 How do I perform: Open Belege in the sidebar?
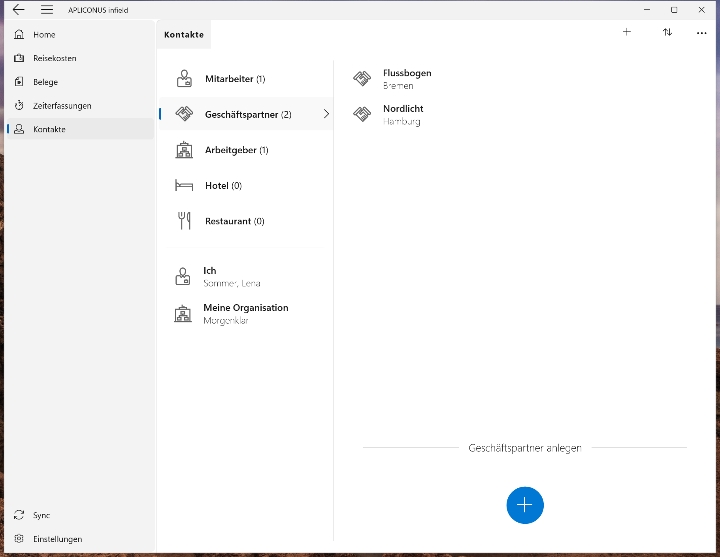click(x=80, y=82)
